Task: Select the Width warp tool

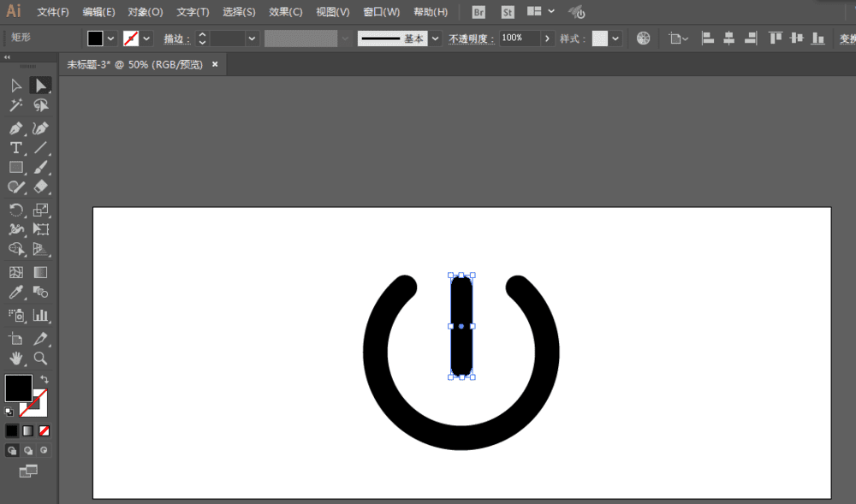Action: [x=15, y=229]
